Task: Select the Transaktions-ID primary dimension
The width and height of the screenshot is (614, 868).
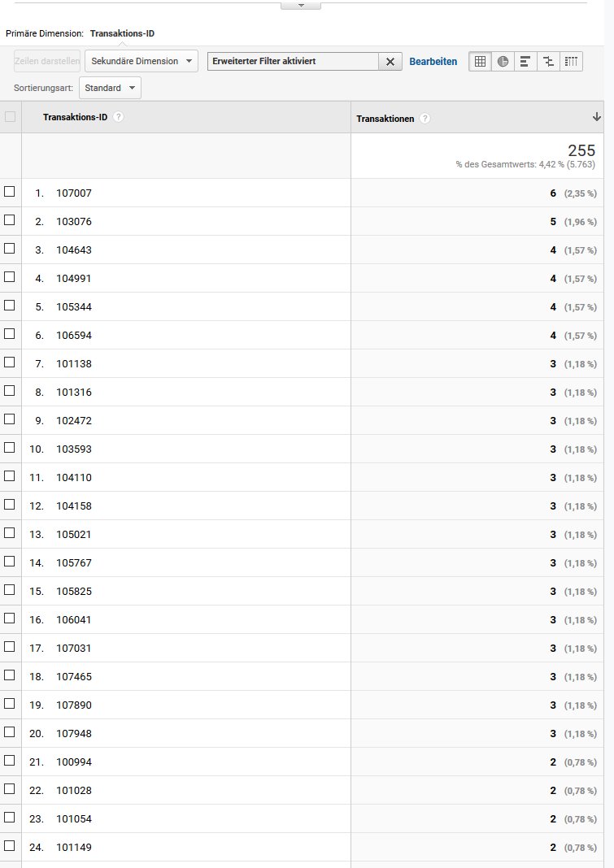Action: [122, 33]
